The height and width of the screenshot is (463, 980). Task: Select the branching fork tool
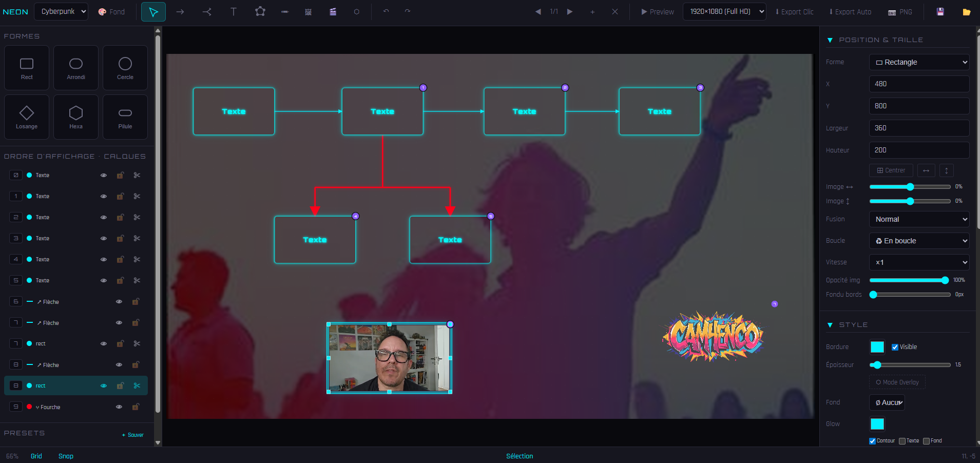[x=207, y=11]
